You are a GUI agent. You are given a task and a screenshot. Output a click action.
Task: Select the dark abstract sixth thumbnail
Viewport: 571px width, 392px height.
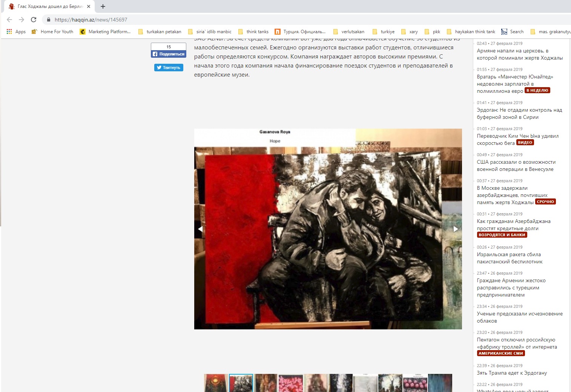[x=341, y=383]
